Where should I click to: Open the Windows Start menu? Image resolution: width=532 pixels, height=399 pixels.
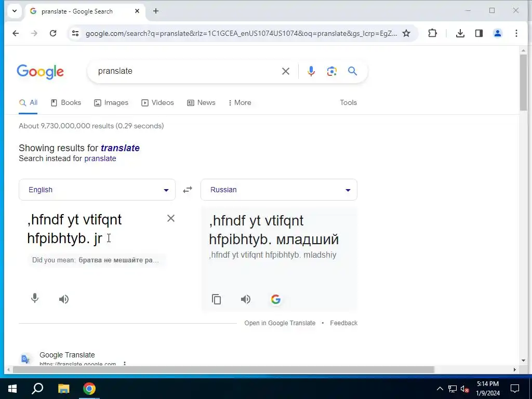pos(12,389)
